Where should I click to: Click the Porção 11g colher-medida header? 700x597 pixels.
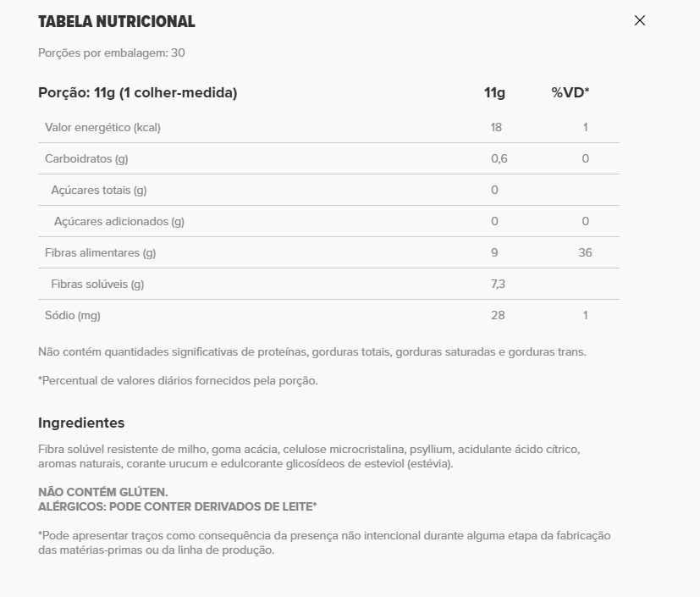(x=137, y=92)
